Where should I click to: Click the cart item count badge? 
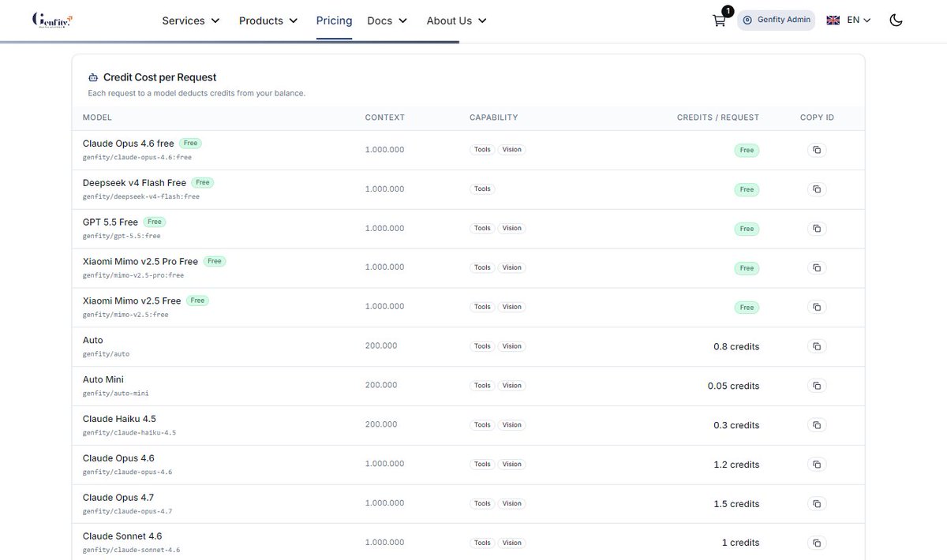(728, 11)
